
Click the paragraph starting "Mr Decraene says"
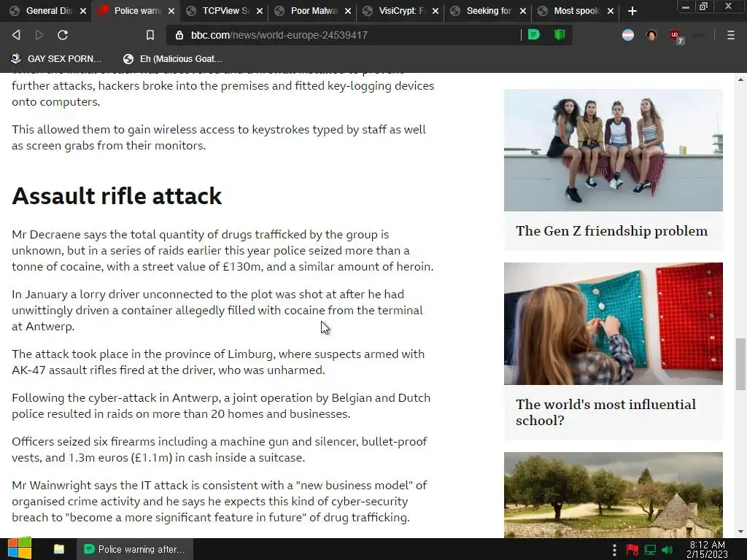coord(222,251)
